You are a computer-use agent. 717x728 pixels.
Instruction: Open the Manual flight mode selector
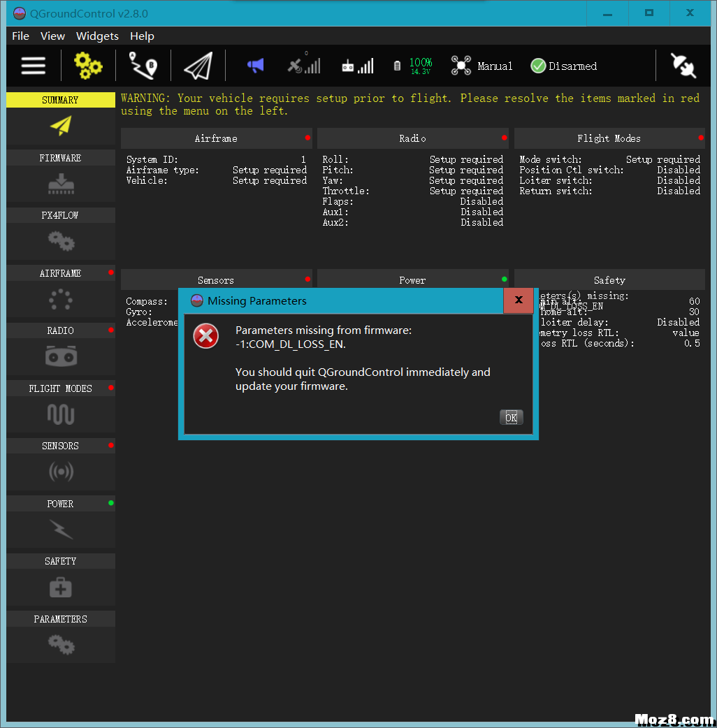click(495, 66)
